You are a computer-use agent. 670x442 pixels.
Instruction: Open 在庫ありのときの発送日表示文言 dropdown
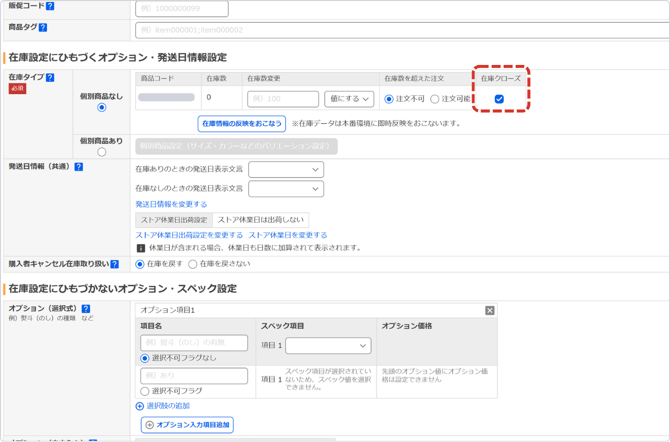286,169
